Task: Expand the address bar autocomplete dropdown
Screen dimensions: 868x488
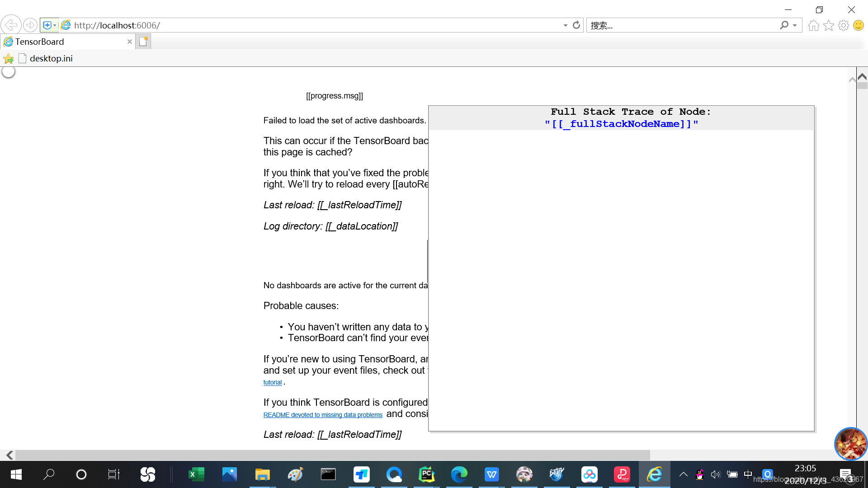Action: (566, 25)
